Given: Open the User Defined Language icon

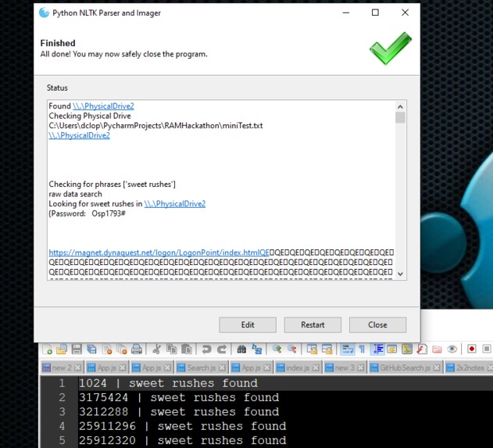Looking at the screenshot, I should click(x=391, y=349).
